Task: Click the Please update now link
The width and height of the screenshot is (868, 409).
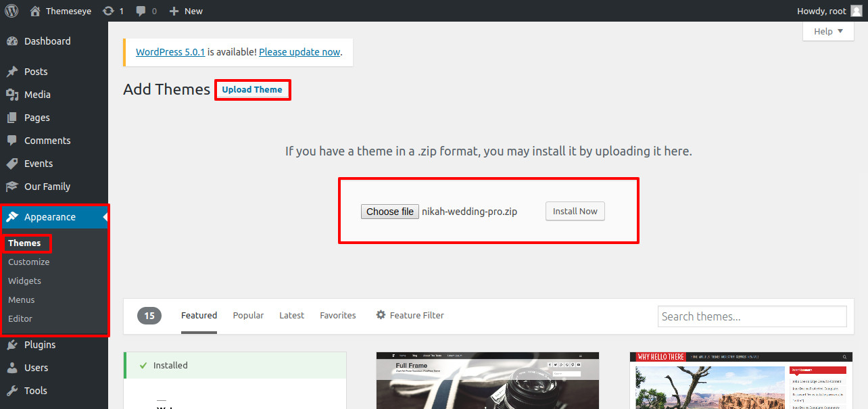Action: [299, 52]
